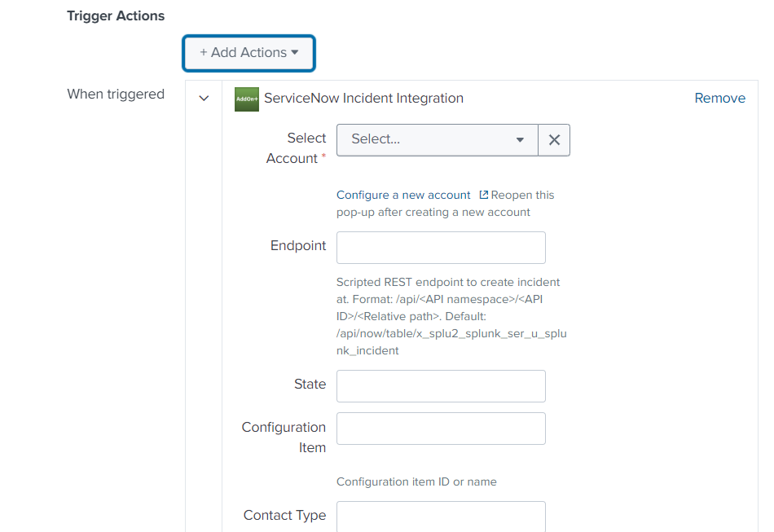The height and width of the screenshot is (532, 774).
Task: Click the Configuration Item label
Action: tap(284, 437)
